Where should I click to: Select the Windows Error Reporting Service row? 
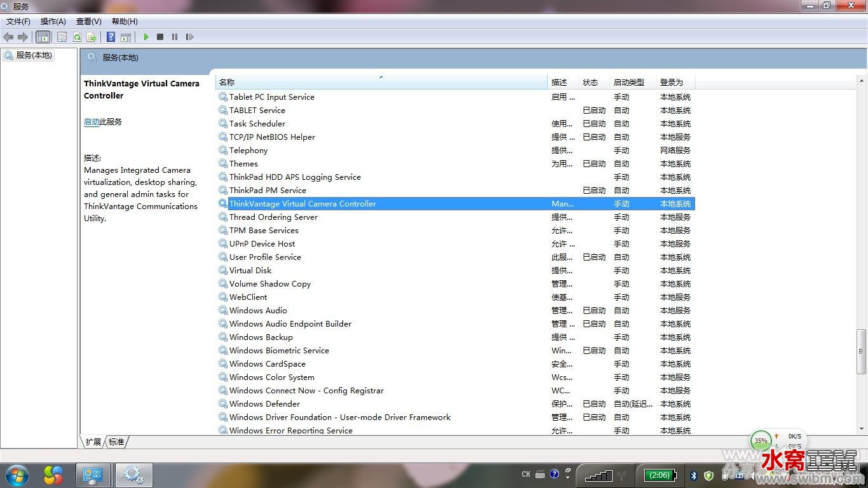click(x=456, y=430)
